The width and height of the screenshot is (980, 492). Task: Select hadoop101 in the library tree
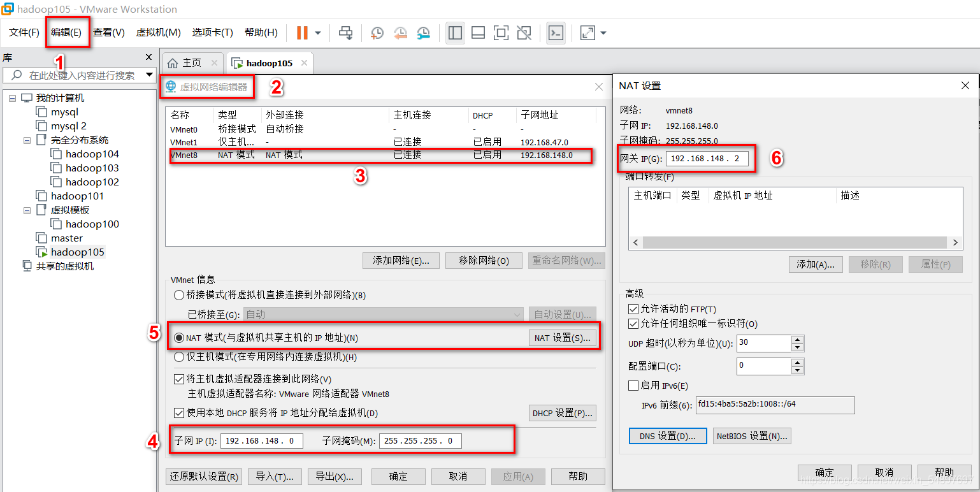[x=77, y=196]
